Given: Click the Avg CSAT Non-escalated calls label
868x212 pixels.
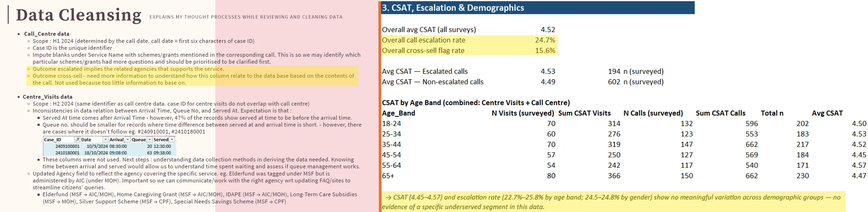Looking at the screenshot, I should pyautogui.click(x=433, y=82).
